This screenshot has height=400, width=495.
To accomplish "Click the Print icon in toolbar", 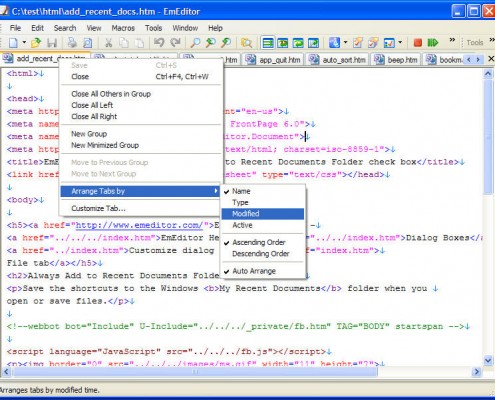I will click(72, 43).
